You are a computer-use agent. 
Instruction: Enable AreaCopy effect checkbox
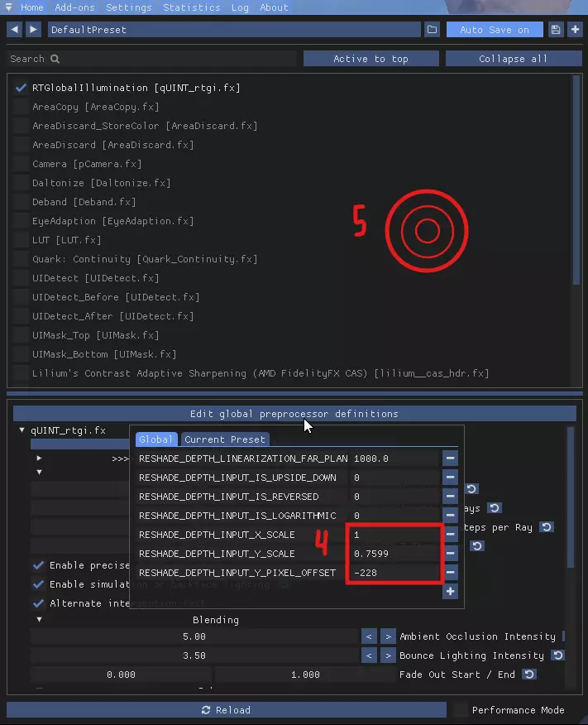click(x=21, y=107)
